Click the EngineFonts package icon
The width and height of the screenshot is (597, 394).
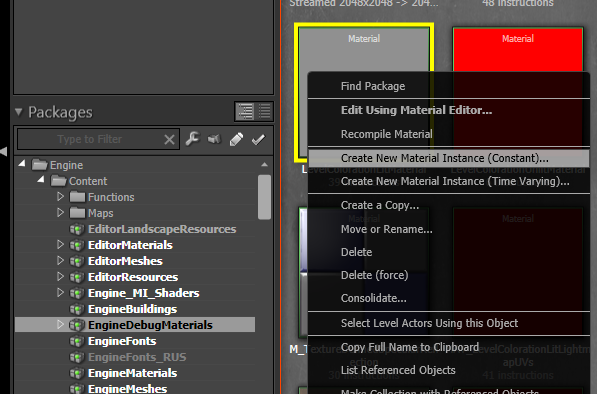click(x=77, y=341)
